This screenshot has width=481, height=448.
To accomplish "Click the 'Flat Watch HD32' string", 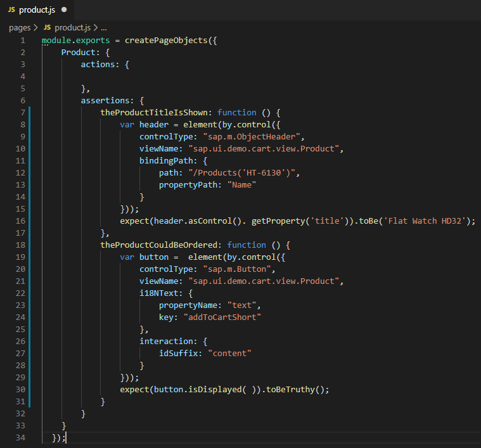I will pos(425,221).
